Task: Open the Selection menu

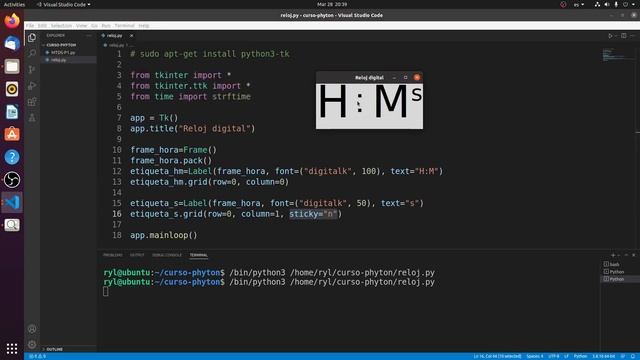Action: tap(61, 26)
